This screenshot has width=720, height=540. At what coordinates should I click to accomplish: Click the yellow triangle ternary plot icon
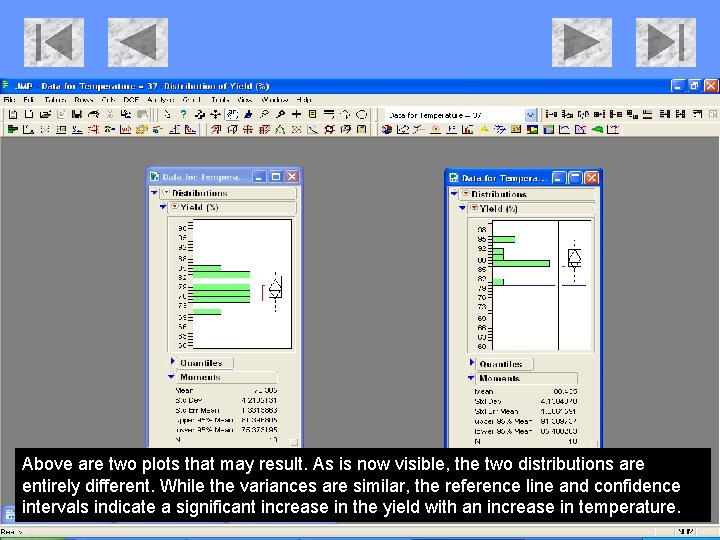coord(484,129)
